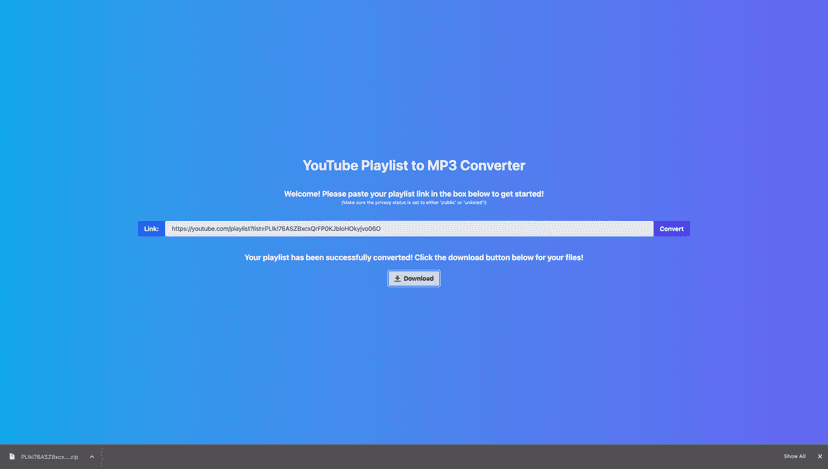Click the download arrow icon inside Download button

click(397, 279)
